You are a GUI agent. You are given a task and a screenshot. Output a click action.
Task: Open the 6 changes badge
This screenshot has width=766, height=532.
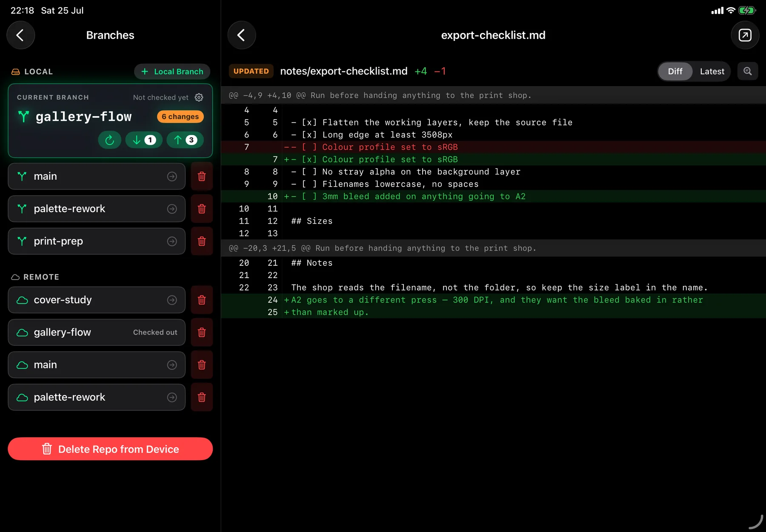click(x=180, y=117)
